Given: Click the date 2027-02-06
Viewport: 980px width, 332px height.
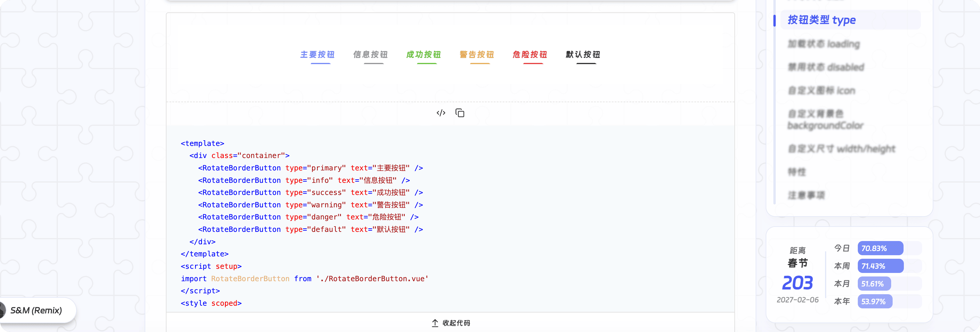Looking at the screenshot, I should coord(797,300).
